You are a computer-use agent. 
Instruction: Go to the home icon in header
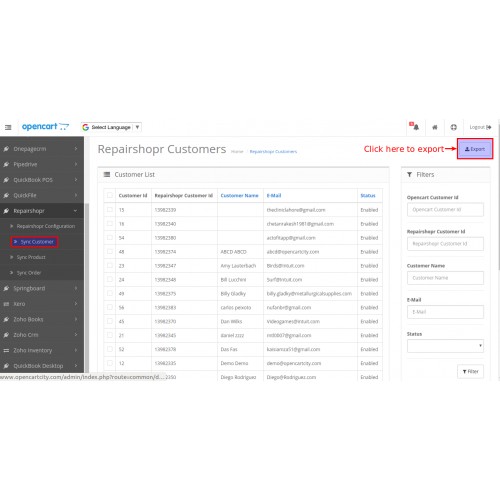coord(435,127)
